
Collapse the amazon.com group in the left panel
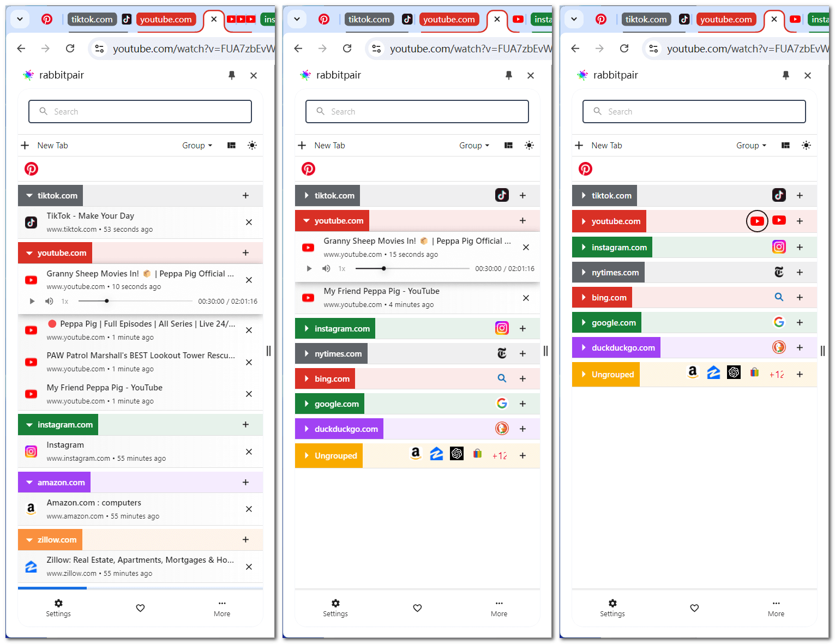point(29,483)
